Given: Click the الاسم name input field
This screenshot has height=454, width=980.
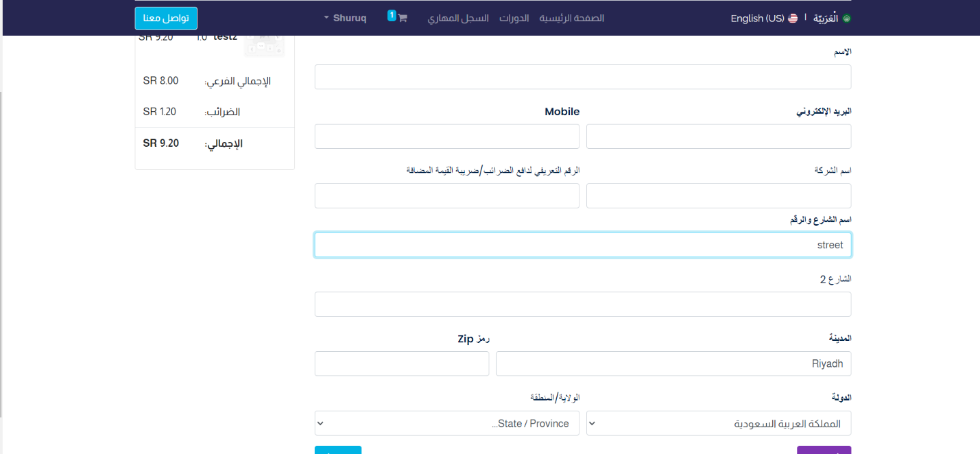Looking at the screenshot, I should coord(582,77).
